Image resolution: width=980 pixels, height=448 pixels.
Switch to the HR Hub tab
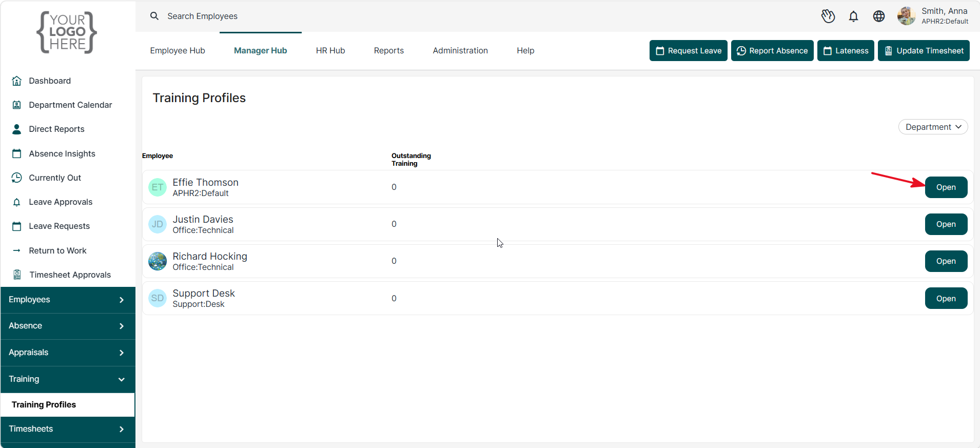point(330,50)
